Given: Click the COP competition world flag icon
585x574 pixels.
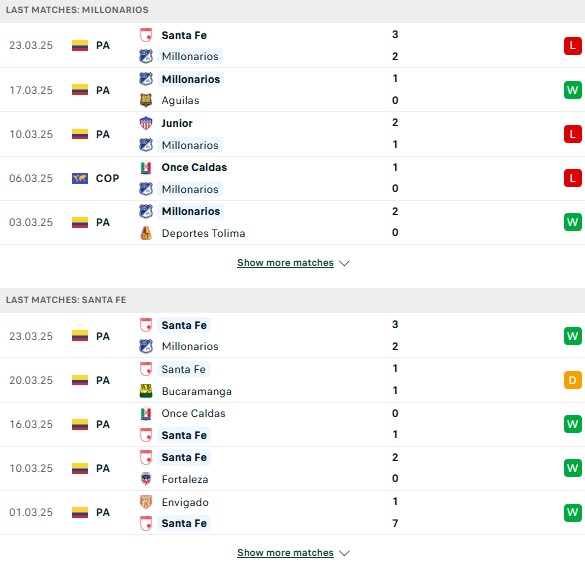Looking at the screenshot, I should tap(80, 178).
